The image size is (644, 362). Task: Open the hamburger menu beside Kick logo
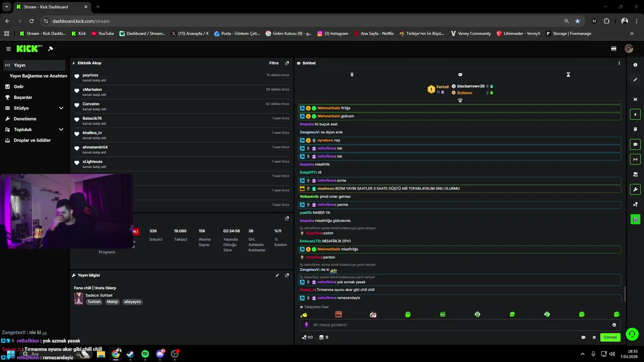[x=9, y=49]
